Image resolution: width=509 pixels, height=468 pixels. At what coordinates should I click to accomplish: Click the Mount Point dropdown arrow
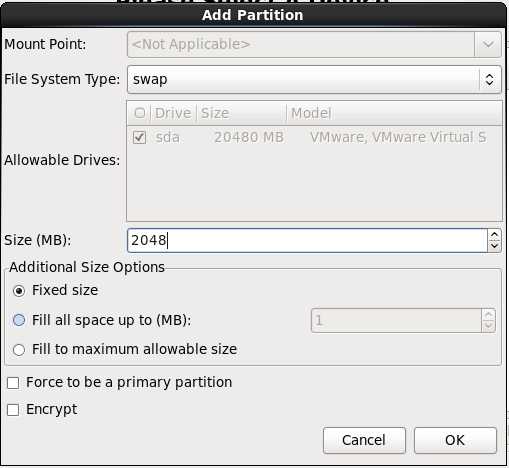tap(488, 44)
